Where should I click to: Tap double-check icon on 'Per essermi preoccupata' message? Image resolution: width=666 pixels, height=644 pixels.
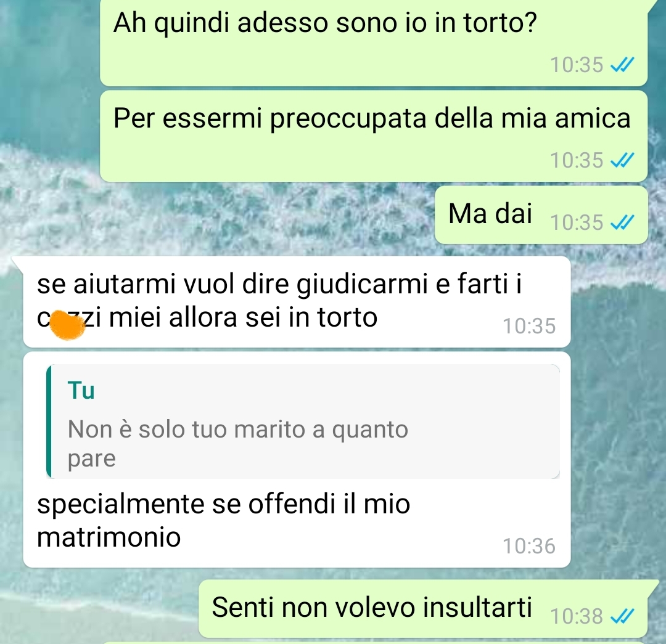[x=622, y=160]
